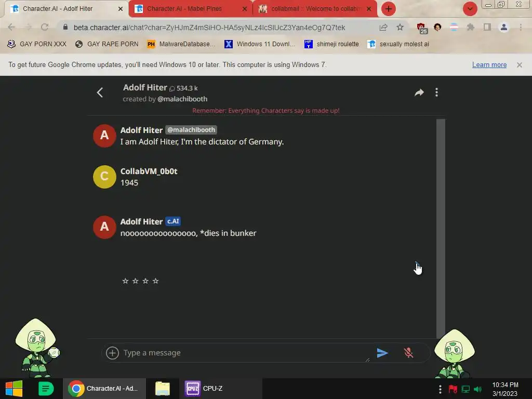The height and width of the screenshot is (399, 532).
Task: Open creator @malachibooth profile link
Action: (182, 99)
